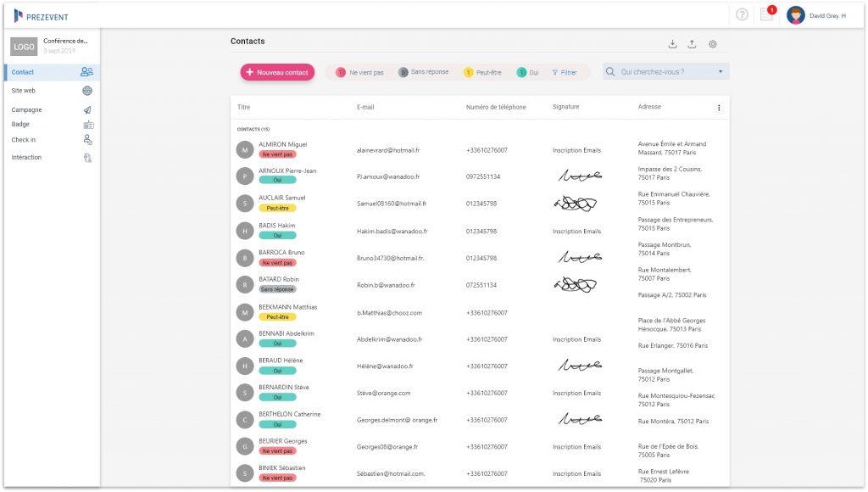Open the contacts settings gear icon

coord(712,44)
